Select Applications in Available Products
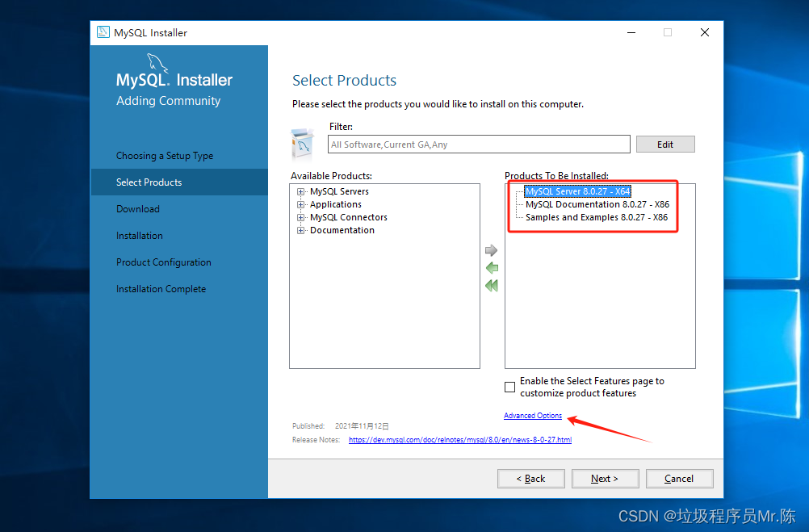 (335, 204)
